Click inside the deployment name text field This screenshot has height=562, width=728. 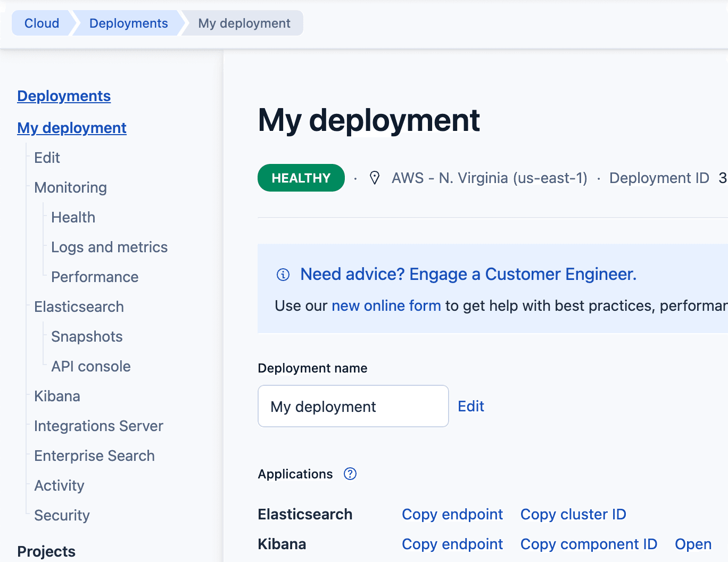click(x=353, y=406)
